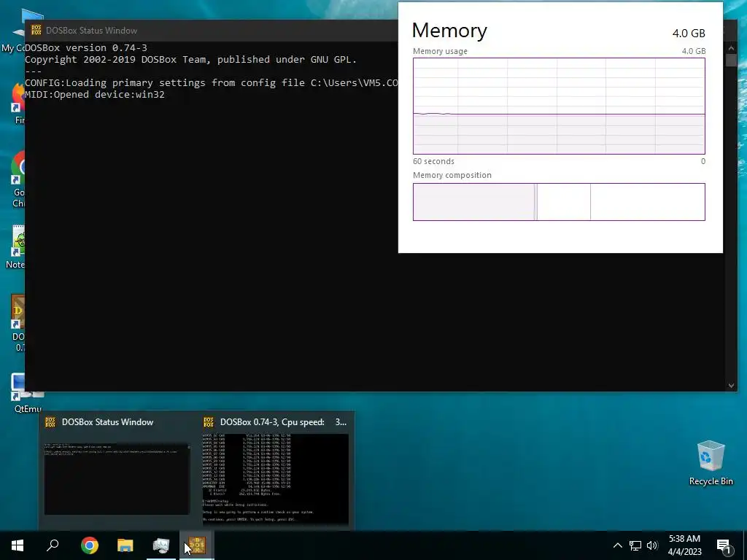Click the Memory heading in summary view
The height and width of the screenshot is (560, 747).
point(449,31)
